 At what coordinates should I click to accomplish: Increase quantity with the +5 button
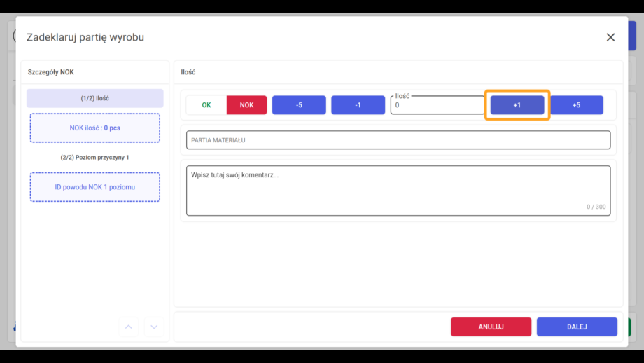pos(577,105)
